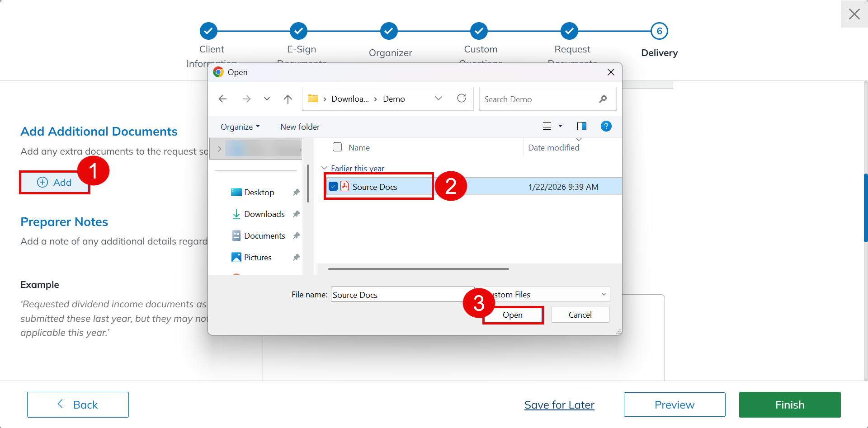The width and height of the screenshot is (868, 428).
Task: Click completed Organizer step icon
Action: pos(389,31)
